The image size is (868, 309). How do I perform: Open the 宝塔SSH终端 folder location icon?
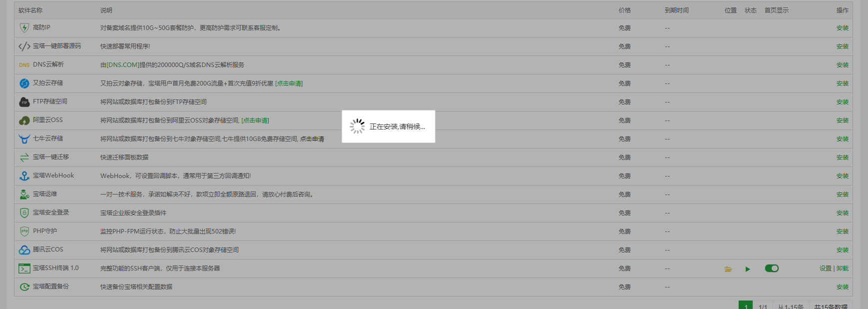[x=728, y=269]
